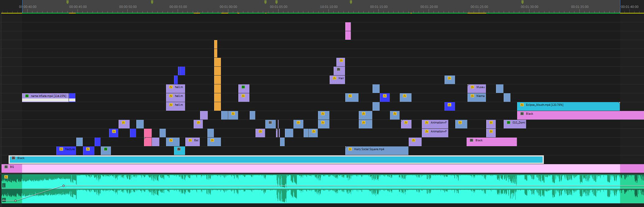Click the fx badge on the bottom hell.m clip
Screen dimensions: 644x207
[171, 105]
